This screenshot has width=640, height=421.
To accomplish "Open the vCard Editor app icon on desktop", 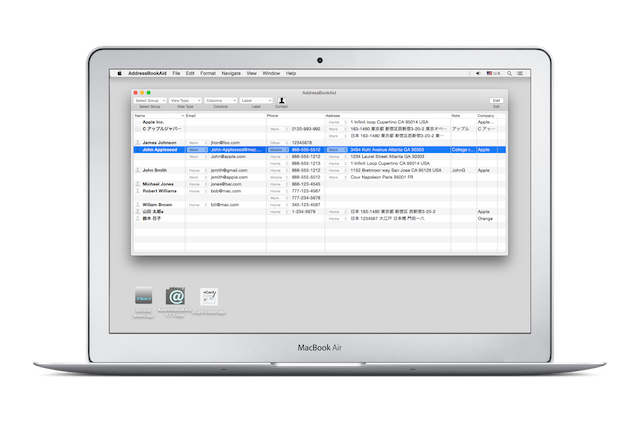I will point(209,296).
